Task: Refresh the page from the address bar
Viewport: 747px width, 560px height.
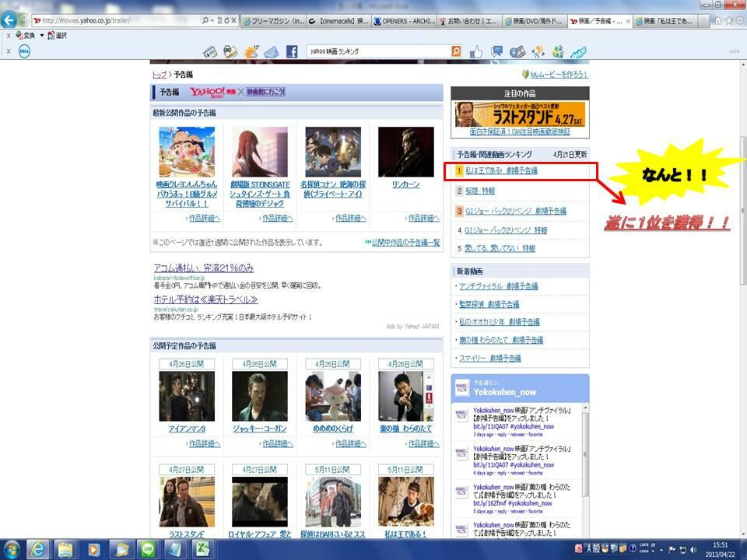Action: point(226,20)
